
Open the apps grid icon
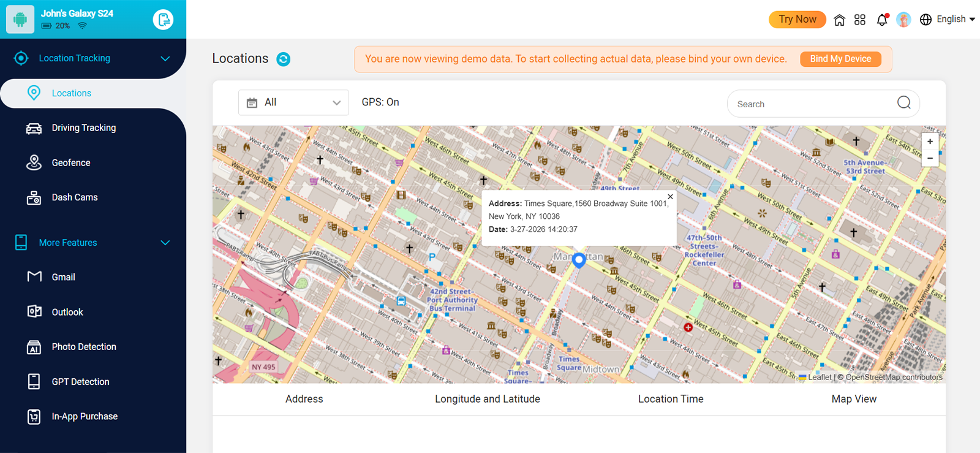(x=860, y=20)
